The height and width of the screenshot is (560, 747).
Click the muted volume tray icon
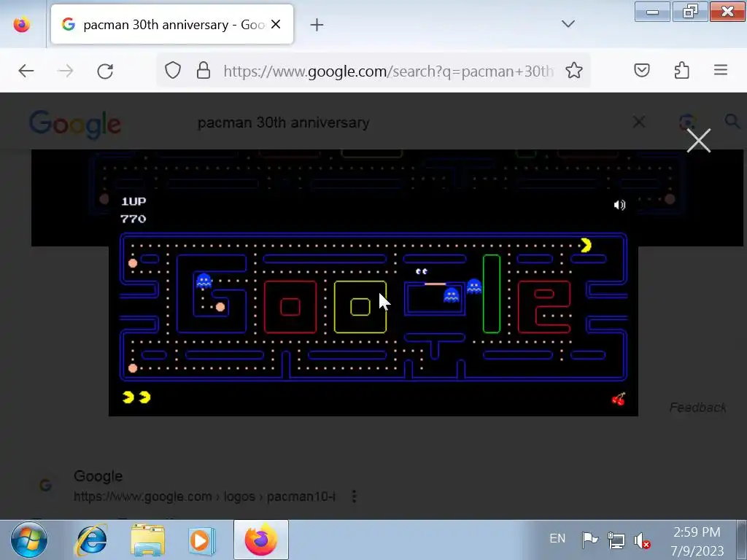tap(642, 541)
